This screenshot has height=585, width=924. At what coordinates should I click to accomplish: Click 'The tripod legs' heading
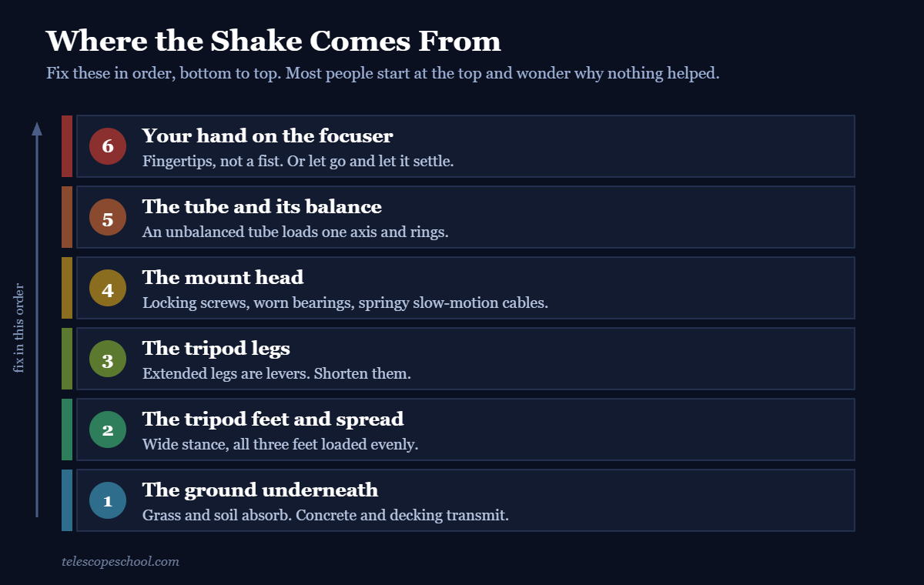216,349
